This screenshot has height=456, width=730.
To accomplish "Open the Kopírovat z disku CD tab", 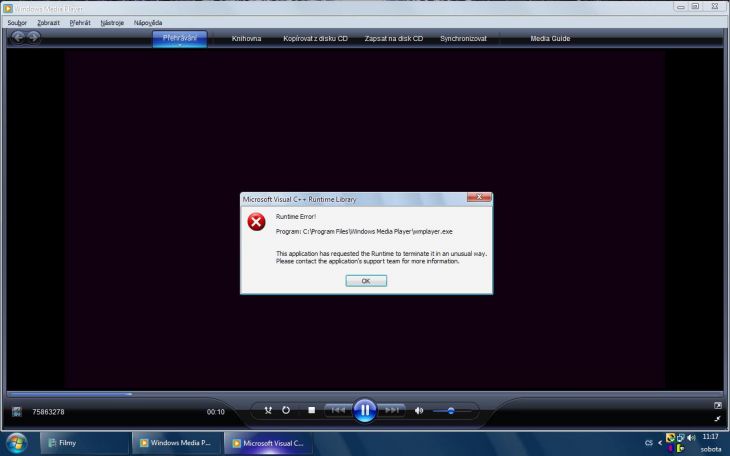I will [315, 39].
